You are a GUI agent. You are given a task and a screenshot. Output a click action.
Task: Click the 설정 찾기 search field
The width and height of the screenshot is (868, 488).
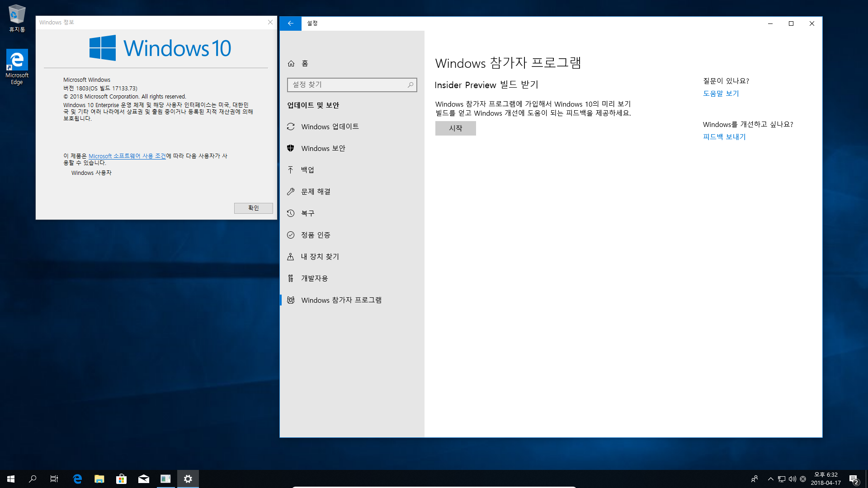(352, 85)
